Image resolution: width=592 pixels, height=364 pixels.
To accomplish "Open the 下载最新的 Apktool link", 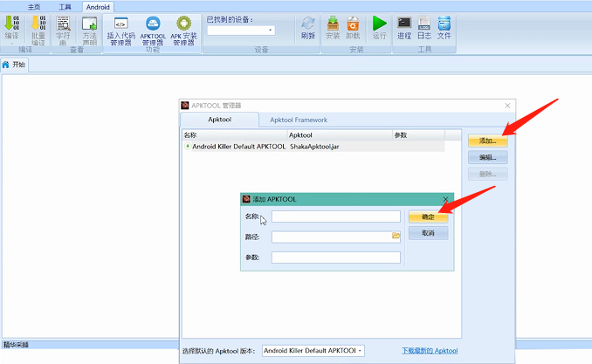I will [x=430, y=351].
